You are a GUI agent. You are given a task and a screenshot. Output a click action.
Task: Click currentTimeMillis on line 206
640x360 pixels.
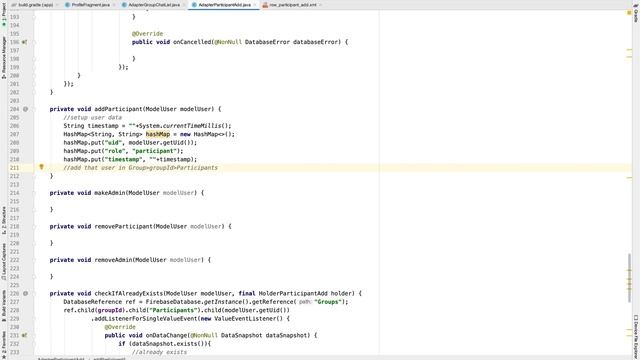tap(192, 126)
